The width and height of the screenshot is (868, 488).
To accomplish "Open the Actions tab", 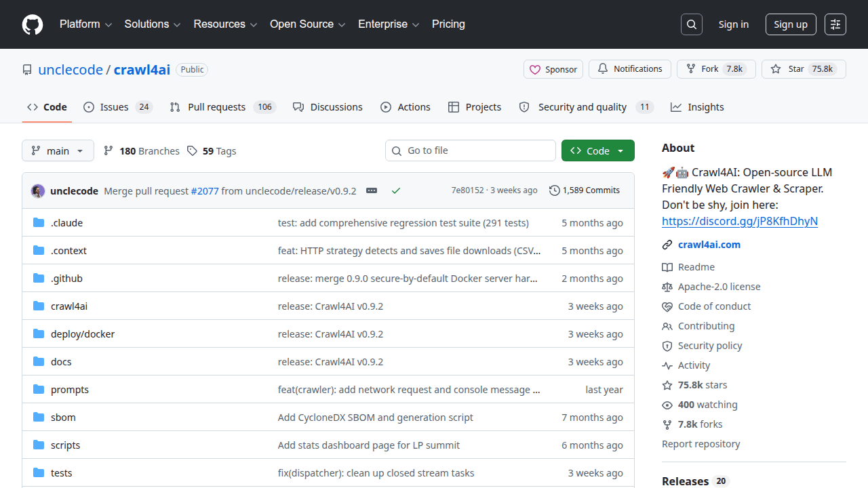I will (406, 107).
